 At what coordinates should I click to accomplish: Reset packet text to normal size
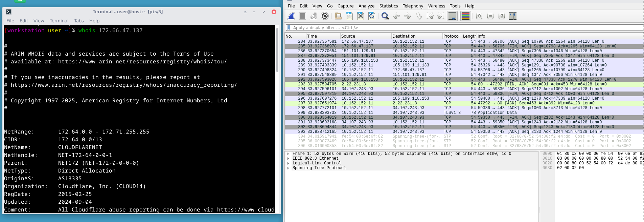[x=502, y=16]
